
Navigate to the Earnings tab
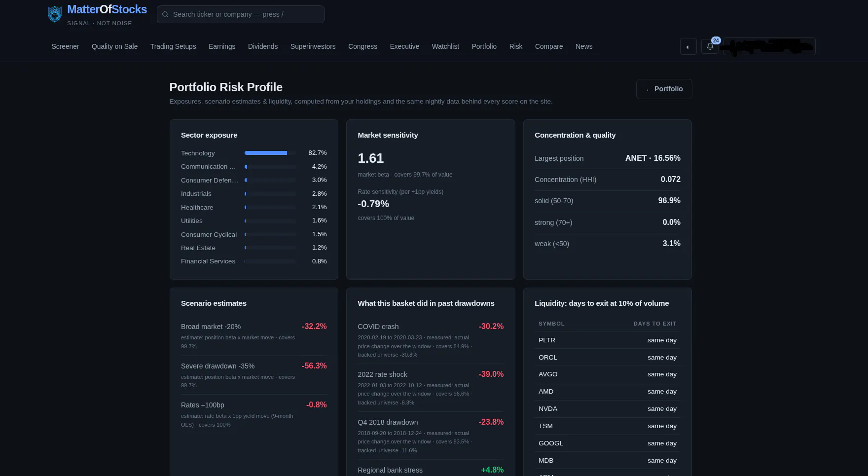pyautogui.click(x=222, y=46)
